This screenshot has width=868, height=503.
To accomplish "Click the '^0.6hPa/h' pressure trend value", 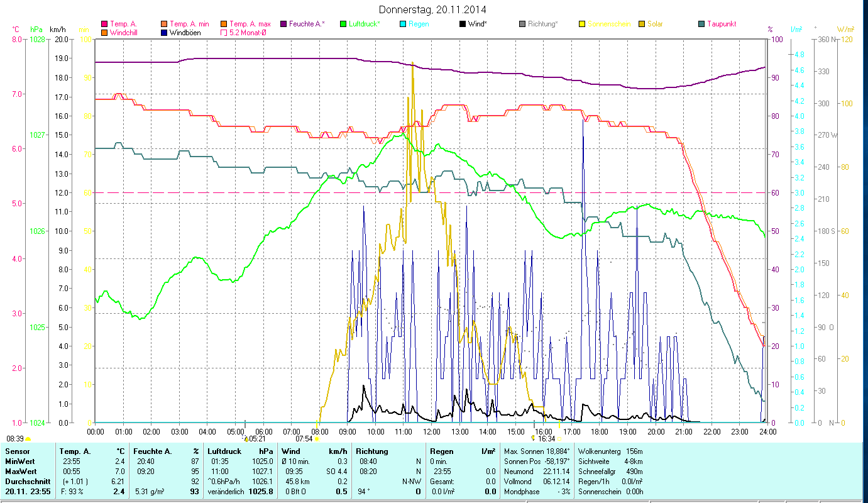I will tap(224, 482).
